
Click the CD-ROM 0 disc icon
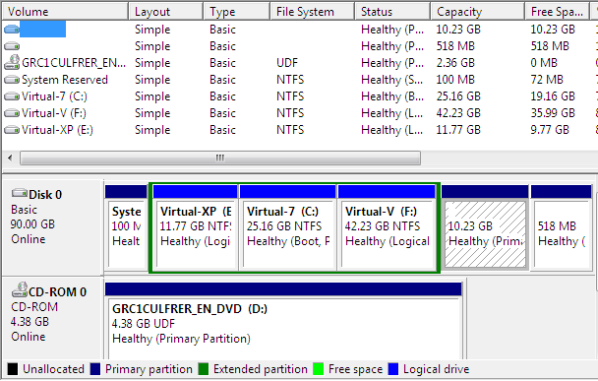coord(19,290)
